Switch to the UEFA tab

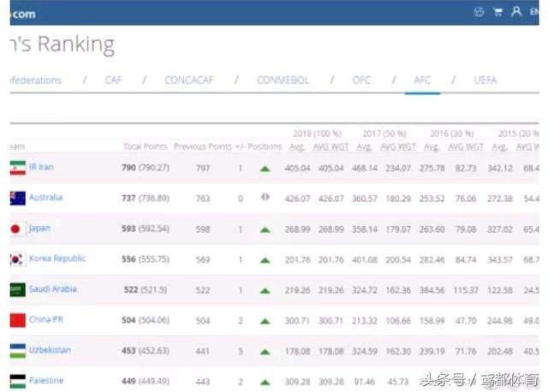tap(485, 80)
